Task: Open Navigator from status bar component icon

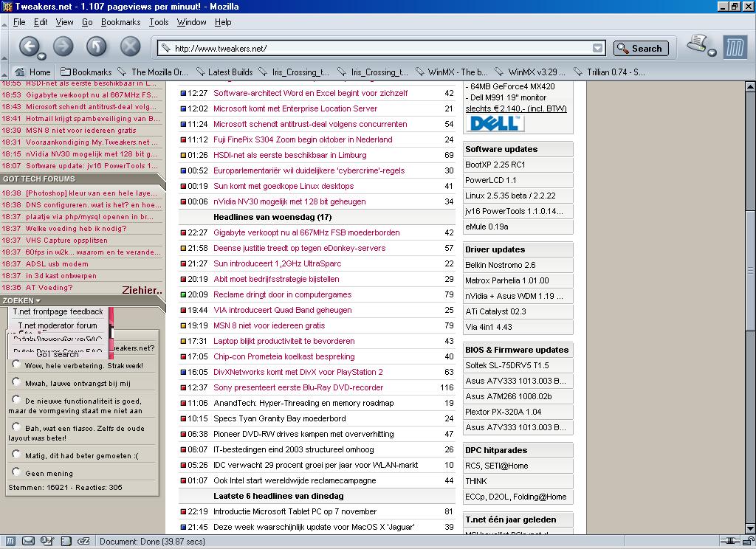Action: tap(10, 542)
